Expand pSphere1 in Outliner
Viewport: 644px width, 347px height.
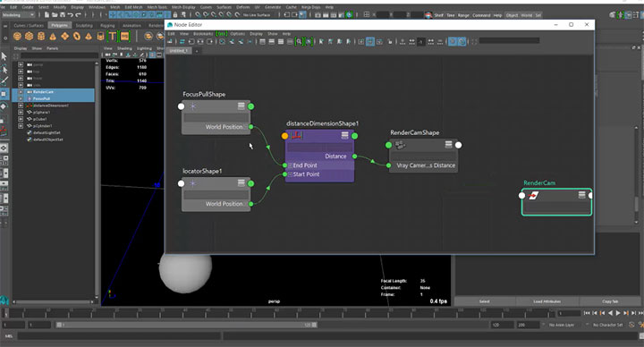[21, 112]
